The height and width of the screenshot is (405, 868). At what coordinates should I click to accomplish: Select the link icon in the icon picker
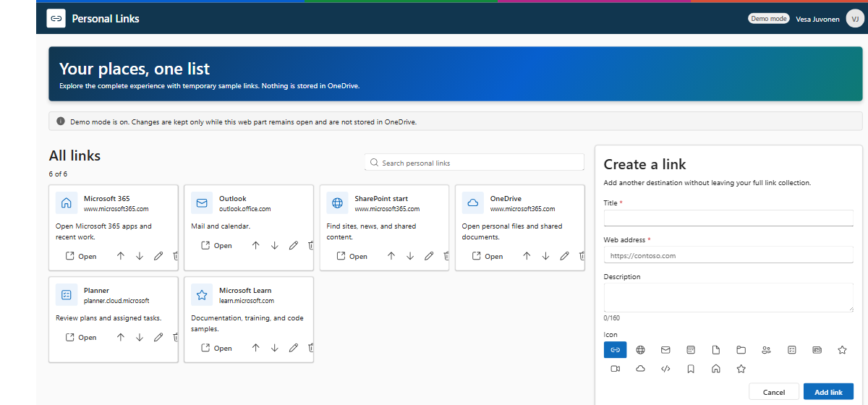[x=615, y=350]
